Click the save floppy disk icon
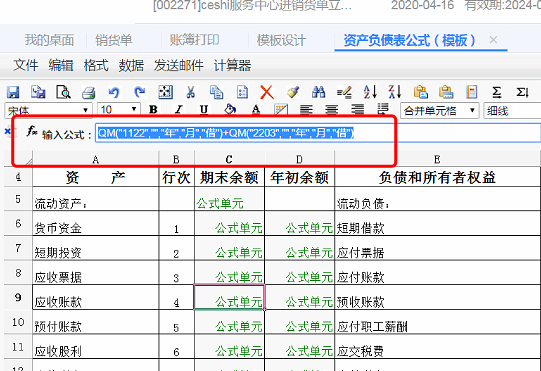This screenshot has height=371, width=541. point(13,92)
